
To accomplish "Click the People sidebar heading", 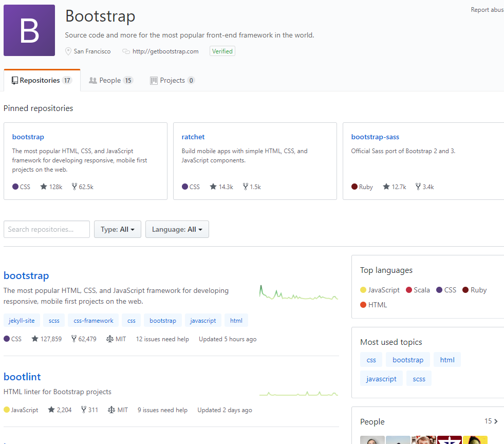I will 372,421.
